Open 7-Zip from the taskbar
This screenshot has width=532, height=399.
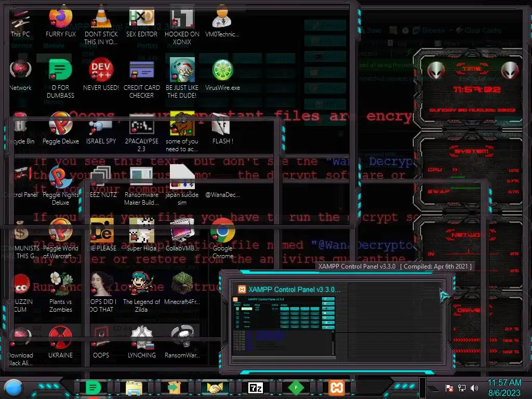point(256,388)
